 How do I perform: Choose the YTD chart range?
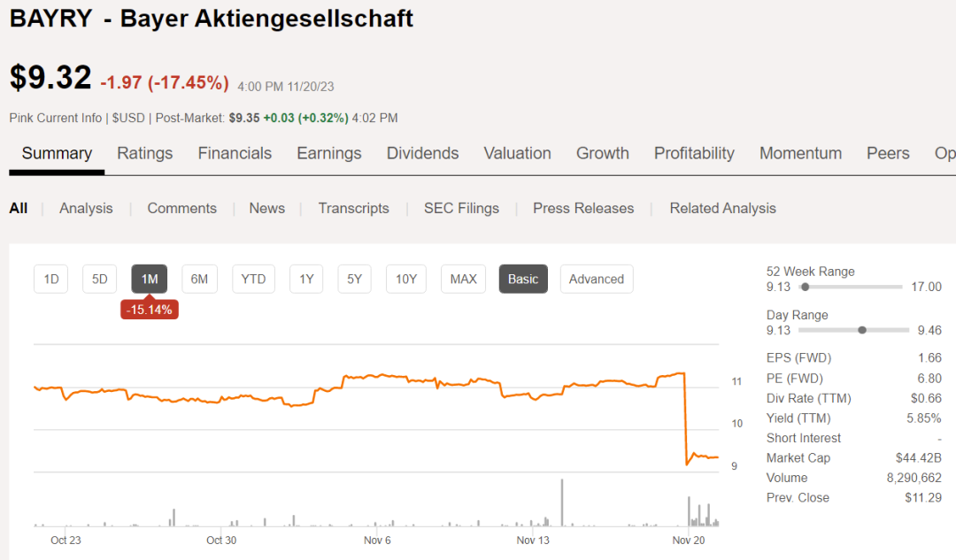click(253, 279)
